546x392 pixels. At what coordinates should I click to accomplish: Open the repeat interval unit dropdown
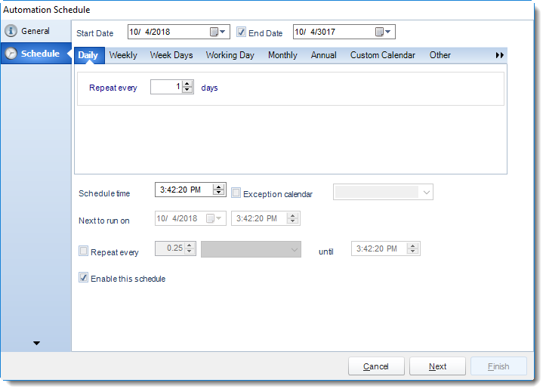[251, 249]
